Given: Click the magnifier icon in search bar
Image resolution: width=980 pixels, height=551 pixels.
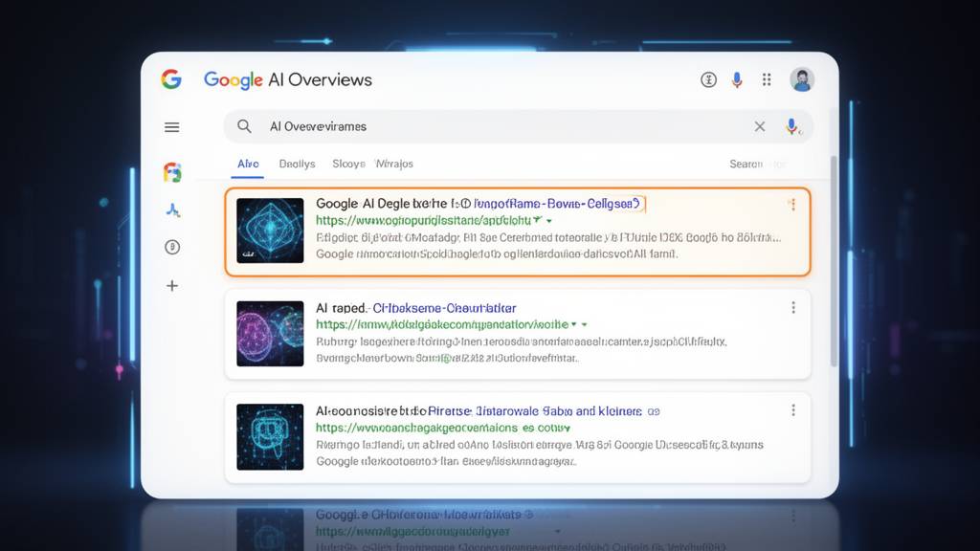Looking at the screenshot, I should [244, 126].
